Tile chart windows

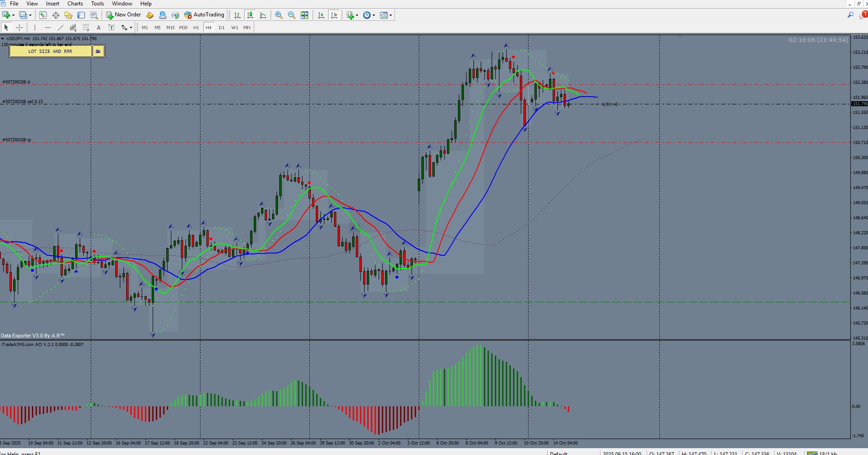coord(304,15)
